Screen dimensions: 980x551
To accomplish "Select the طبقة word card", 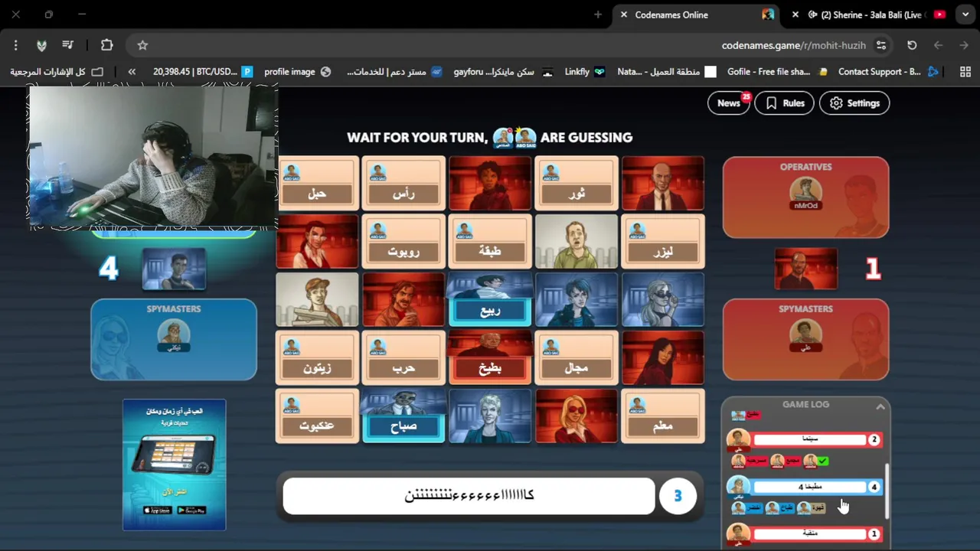I will pos(490,242).
